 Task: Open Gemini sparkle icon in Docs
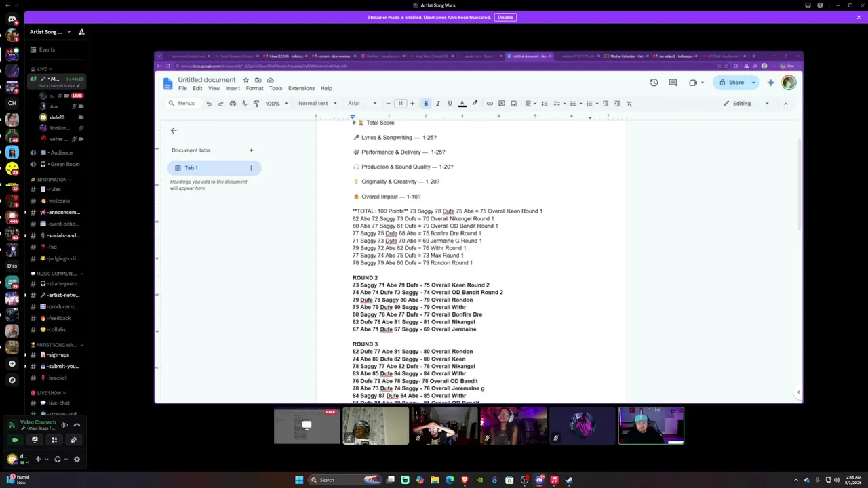[x=770, y=83]
